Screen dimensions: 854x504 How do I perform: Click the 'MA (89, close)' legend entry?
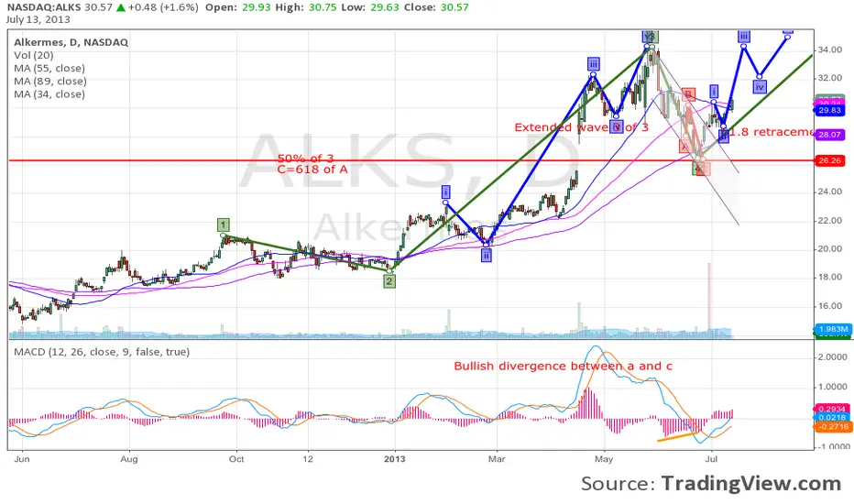(x=50, y=82)
